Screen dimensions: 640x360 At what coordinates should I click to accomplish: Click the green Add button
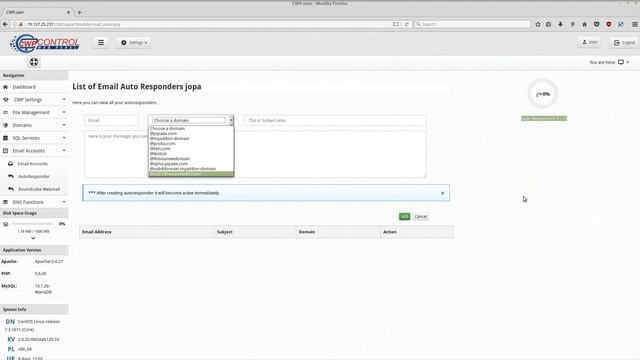404,216
